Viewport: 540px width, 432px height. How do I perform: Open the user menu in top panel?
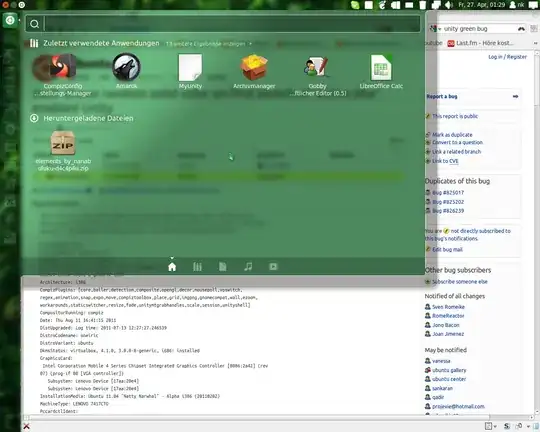pos(517,5)
